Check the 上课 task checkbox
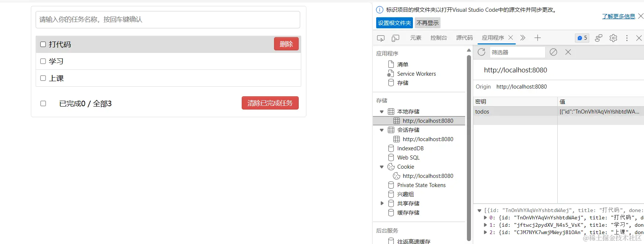The image size is (644, 244). [43, 78]
